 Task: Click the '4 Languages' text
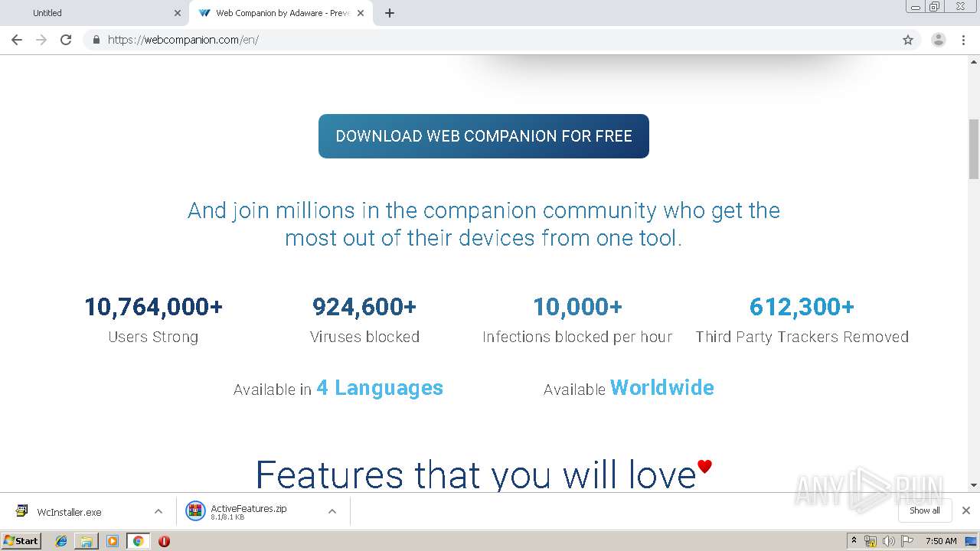pos(380,388)
